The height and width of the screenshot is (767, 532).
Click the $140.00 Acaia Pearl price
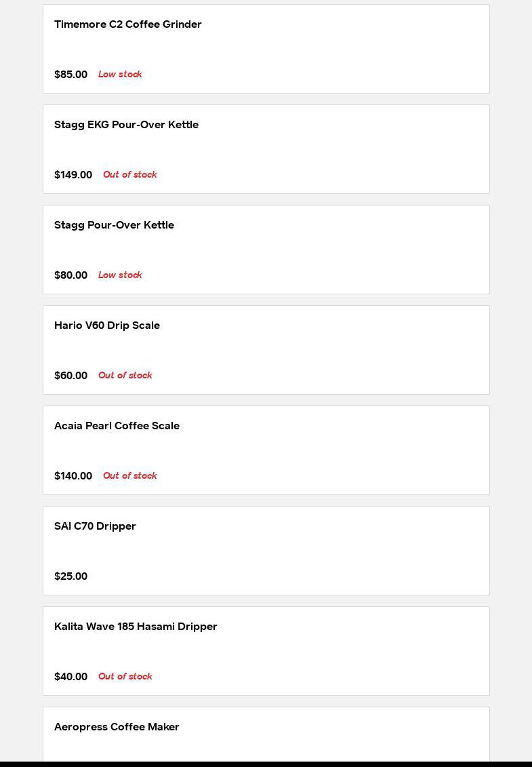[73, 476]
